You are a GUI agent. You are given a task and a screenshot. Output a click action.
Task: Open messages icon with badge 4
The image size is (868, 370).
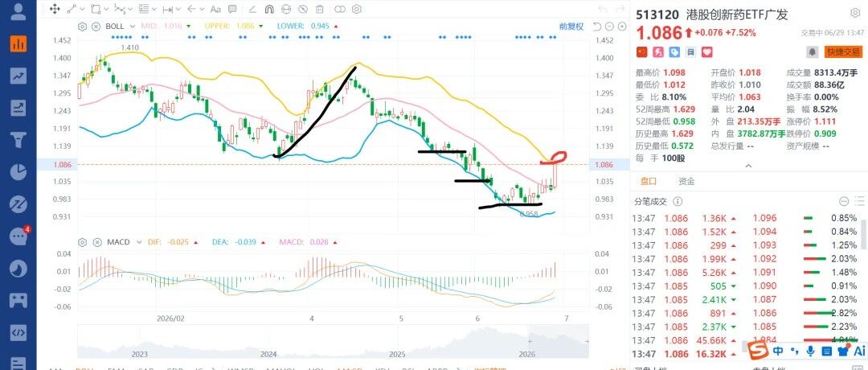pyautogui.click(x=18, y=236)
